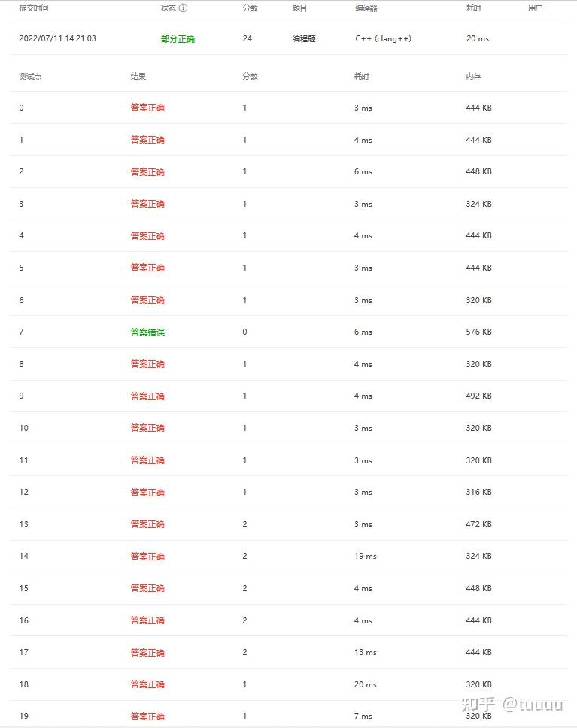Click the 题目 column header
The image size is (577, 728).
[299, 8]
